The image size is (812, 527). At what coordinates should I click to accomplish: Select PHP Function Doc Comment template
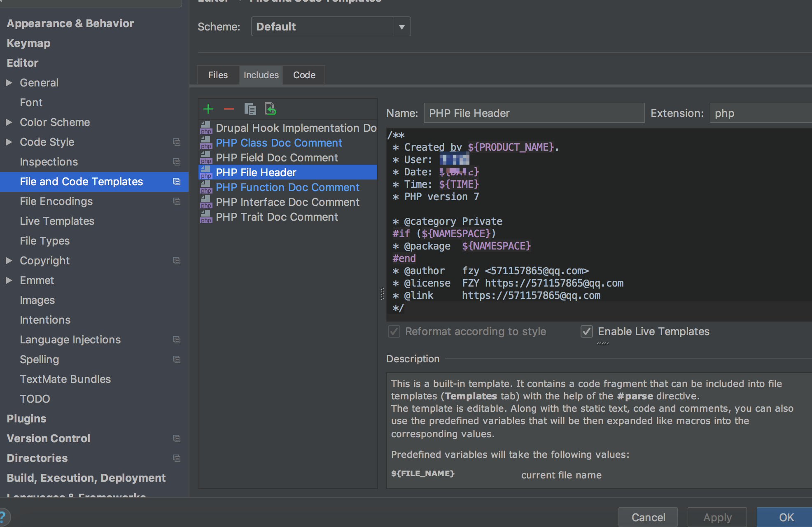[x=287, y=187]
